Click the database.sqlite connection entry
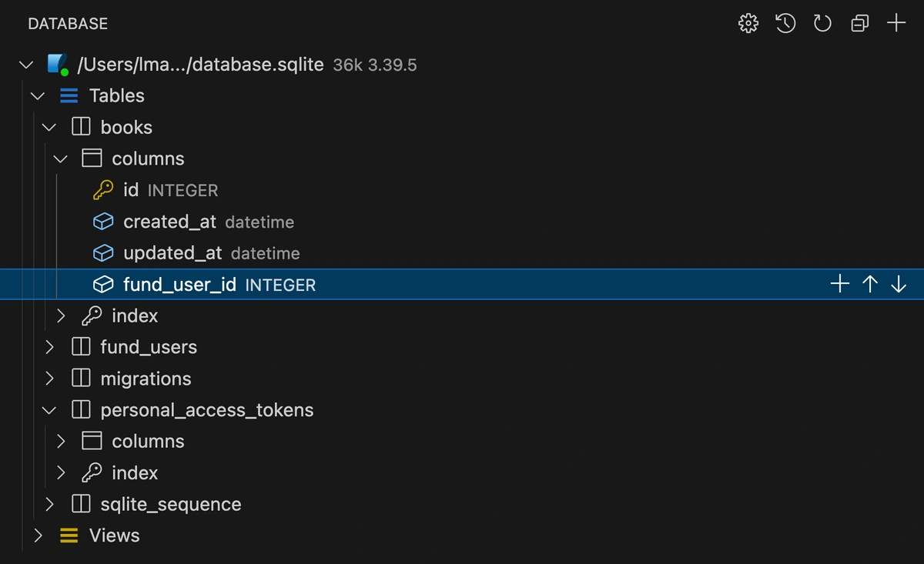 200,65
